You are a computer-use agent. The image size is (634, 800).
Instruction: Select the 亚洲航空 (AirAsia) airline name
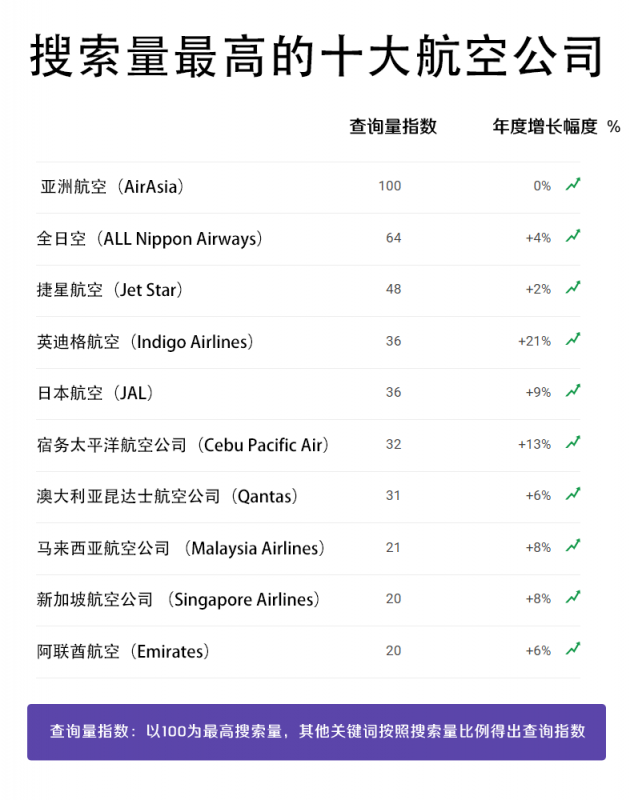[x=112, y=187]
